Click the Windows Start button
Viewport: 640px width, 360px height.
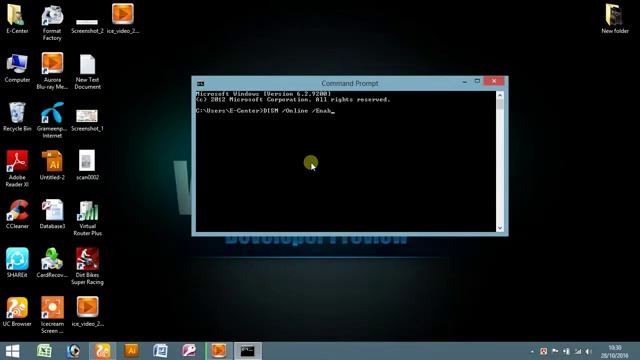(12, 351)
